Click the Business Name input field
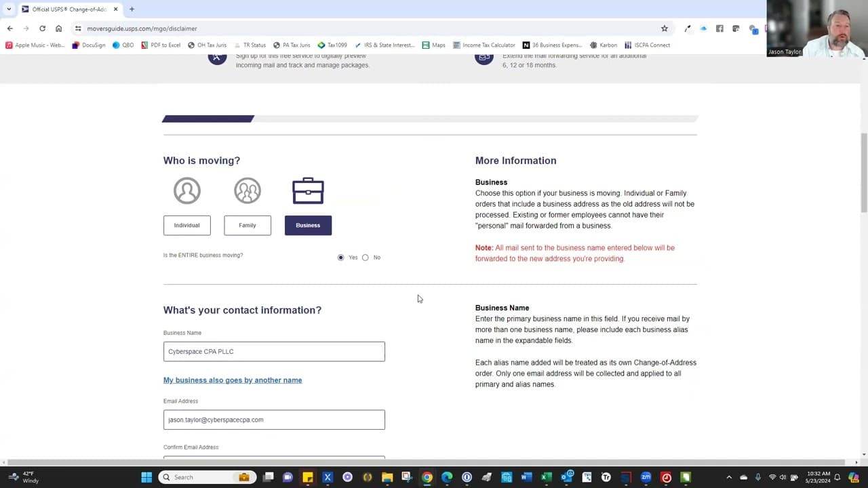The width and height of the screenshot is (868, 488). (274, 351)
